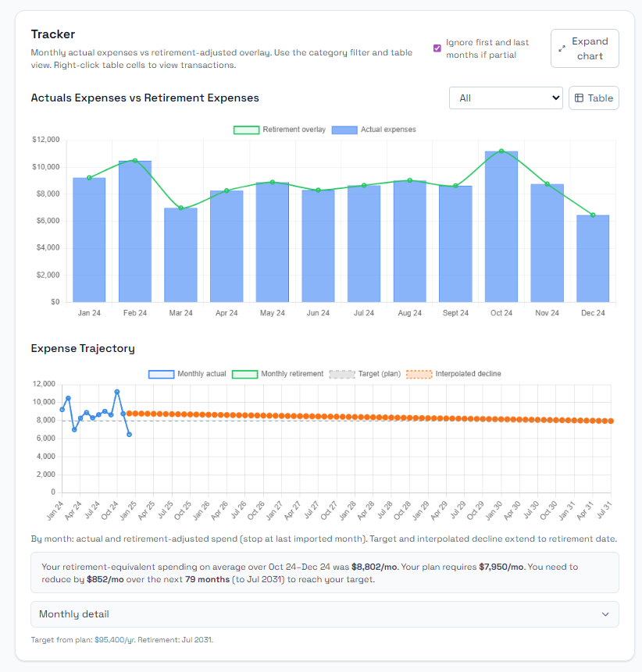Click the Oct 24 expense bar
This screenshot has height=672, width=642.
[x=501, y=226]
